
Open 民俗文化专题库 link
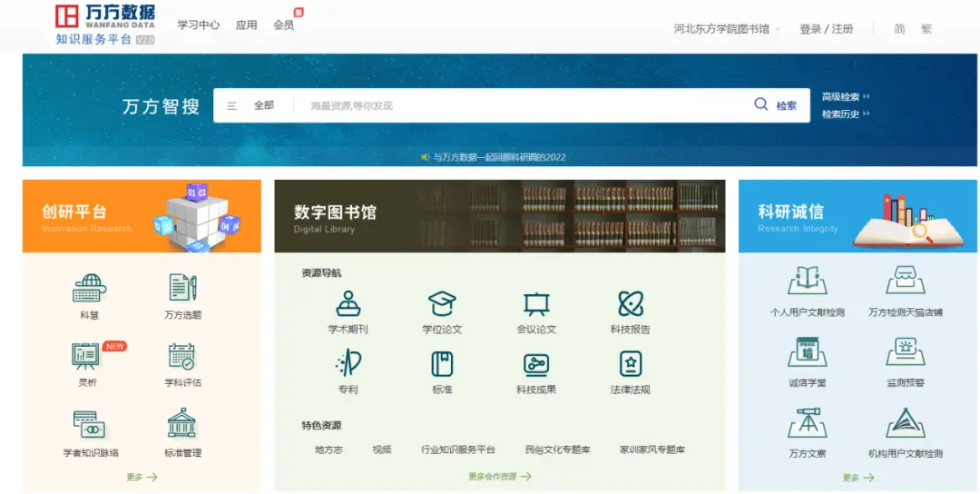click(558, 450)
